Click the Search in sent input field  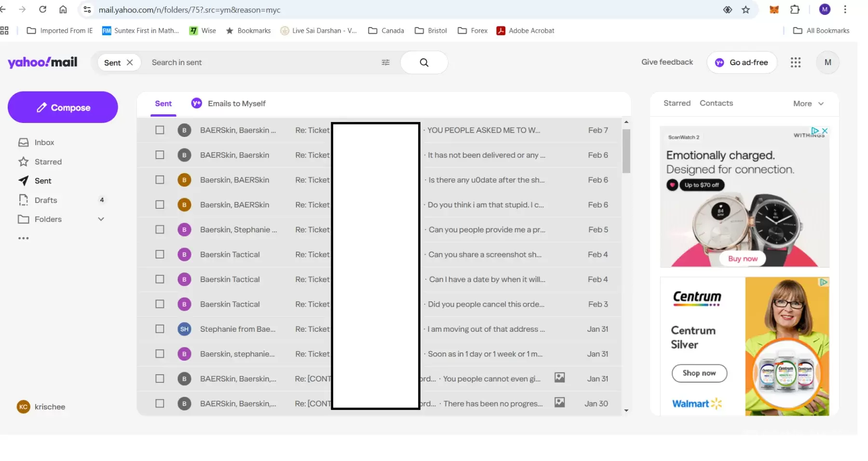click(260, 63)
